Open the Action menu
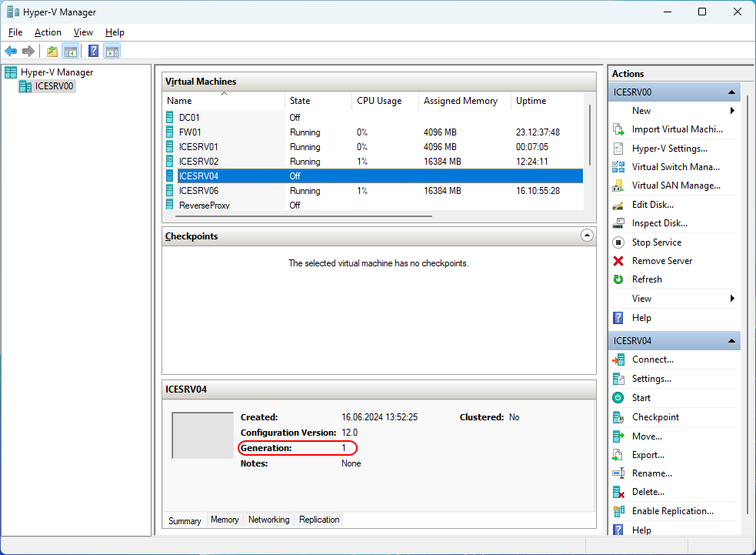Viewport: 756px width, 555px height. (48, 32)
